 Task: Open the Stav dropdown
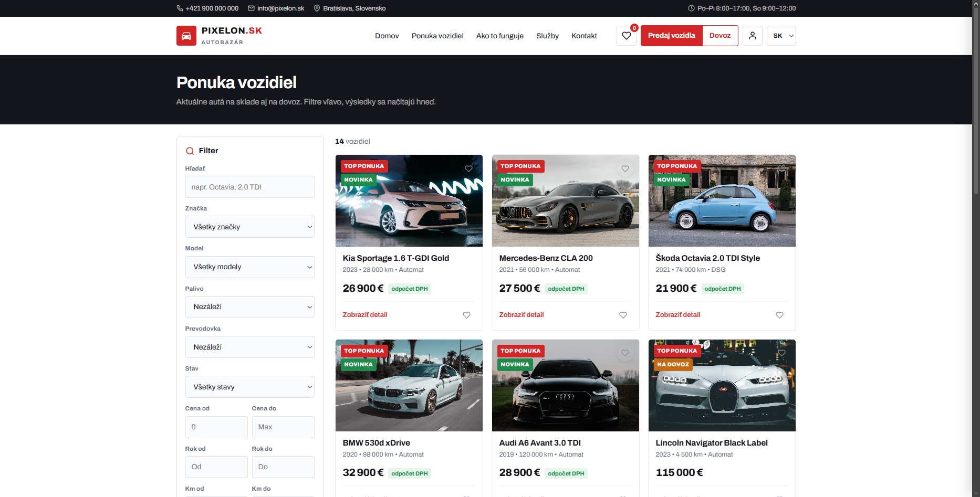tap(250, 387)
